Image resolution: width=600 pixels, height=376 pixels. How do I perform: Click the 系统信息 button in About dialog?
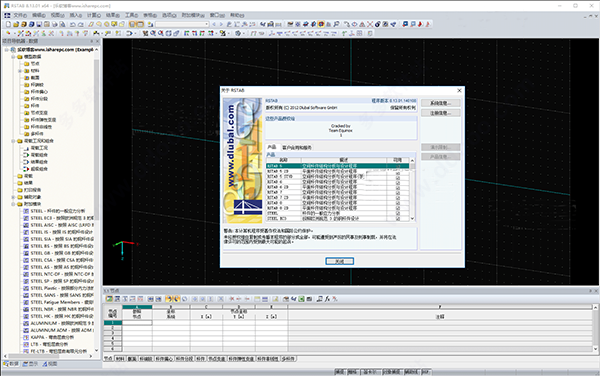tap(440, 103)
